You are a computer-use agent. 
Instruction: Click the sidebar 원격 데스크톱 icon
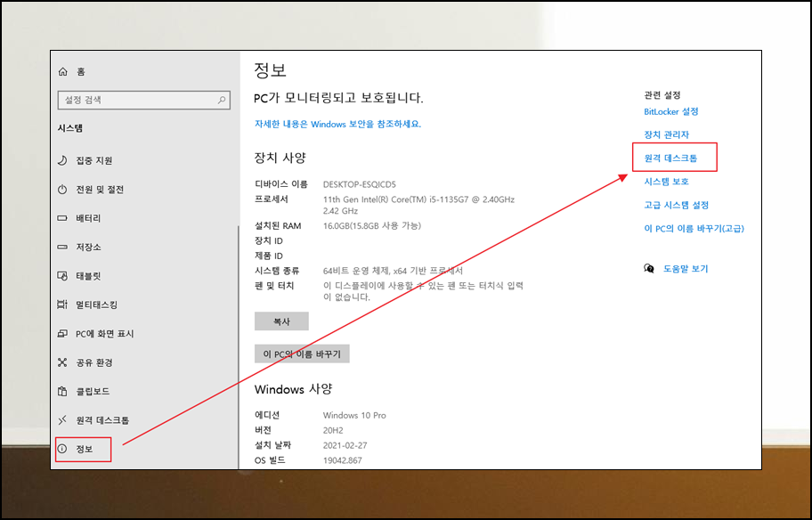pos(62,420)
